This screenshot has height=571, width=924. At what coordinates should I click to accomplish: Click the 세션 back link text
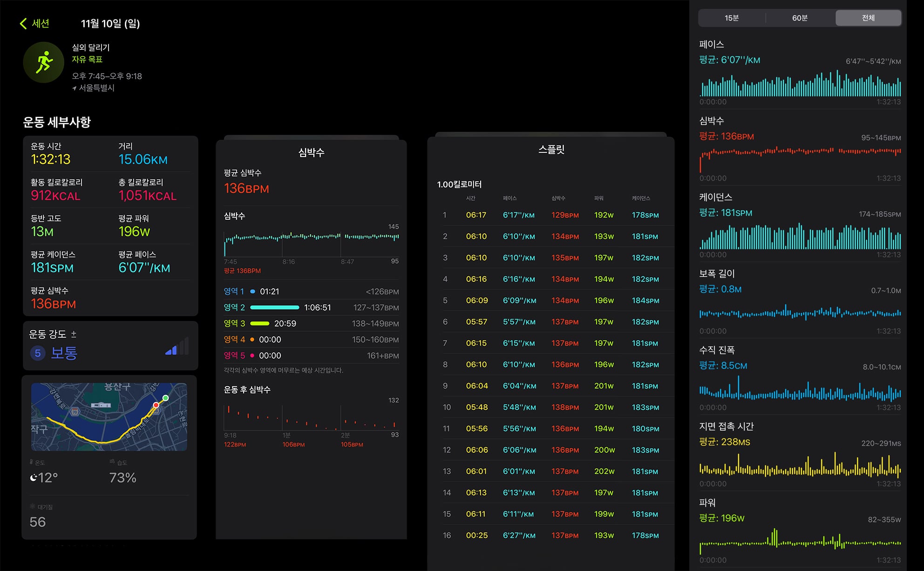(41, 23)
